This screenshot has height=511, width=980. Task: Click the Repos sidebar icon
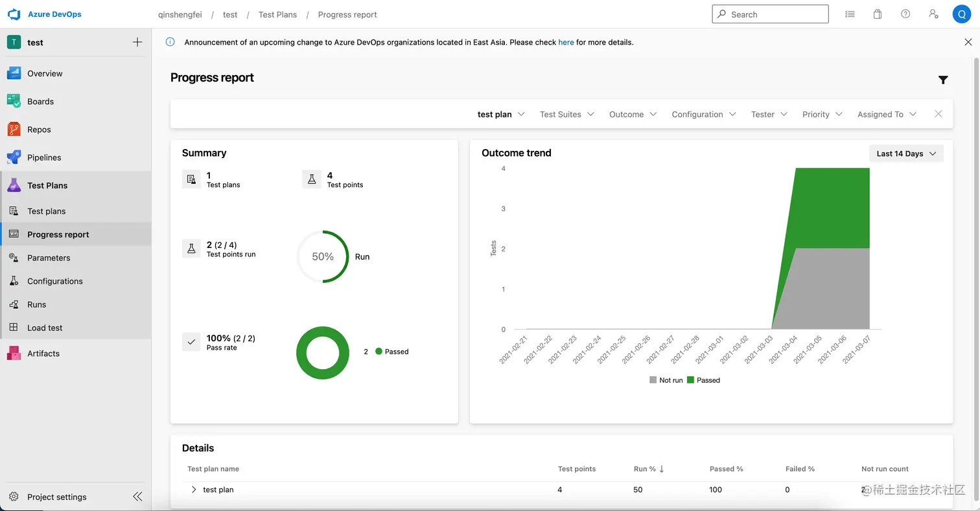pos(14,130)
